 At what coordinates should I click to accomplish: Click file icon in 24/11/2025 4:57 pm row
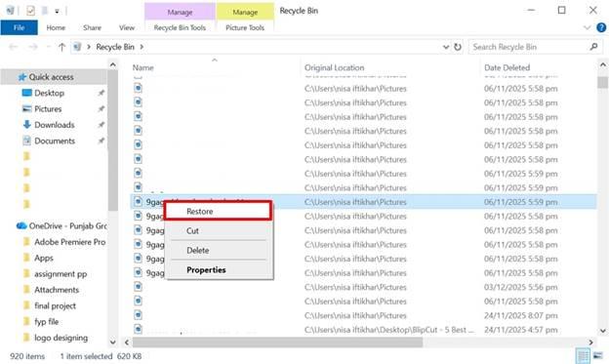(138, 329)
